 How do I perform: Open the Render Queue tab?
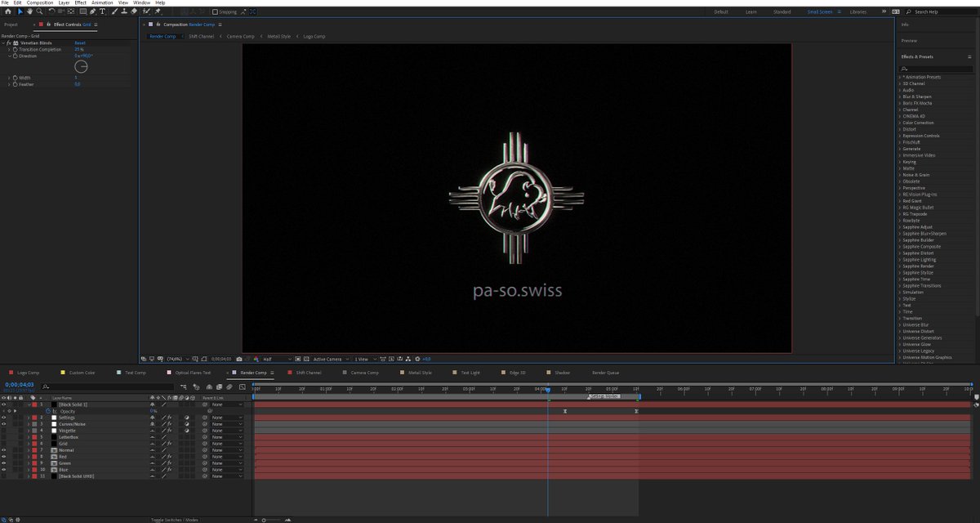pos(606,373)
